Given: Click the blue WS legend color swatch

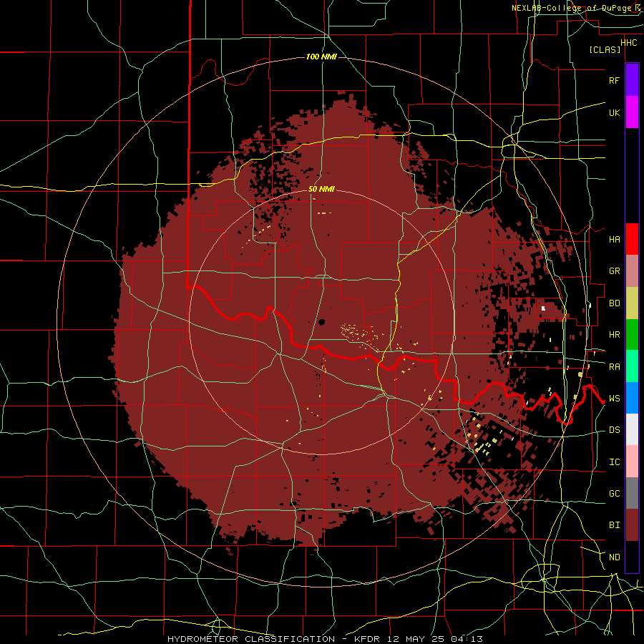Looking at the screenshot, I should 632,398.
